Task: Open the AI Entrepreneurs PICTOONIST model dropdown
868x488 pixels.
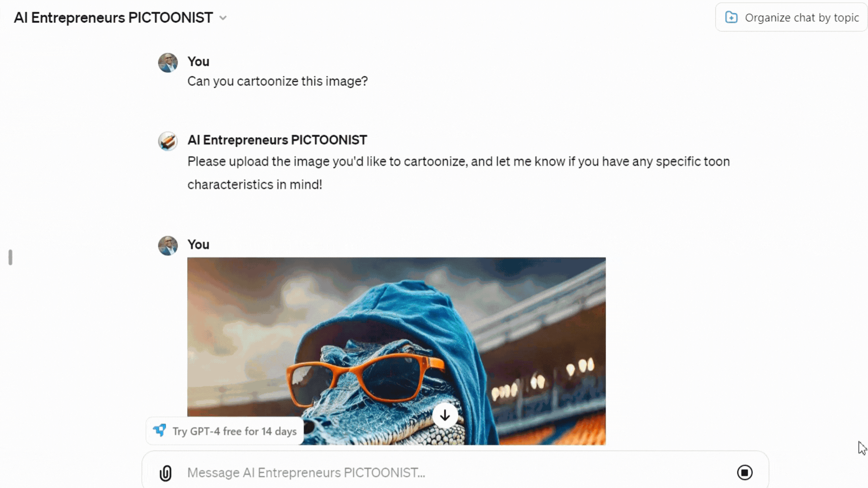Action: [x=120, y=18]
